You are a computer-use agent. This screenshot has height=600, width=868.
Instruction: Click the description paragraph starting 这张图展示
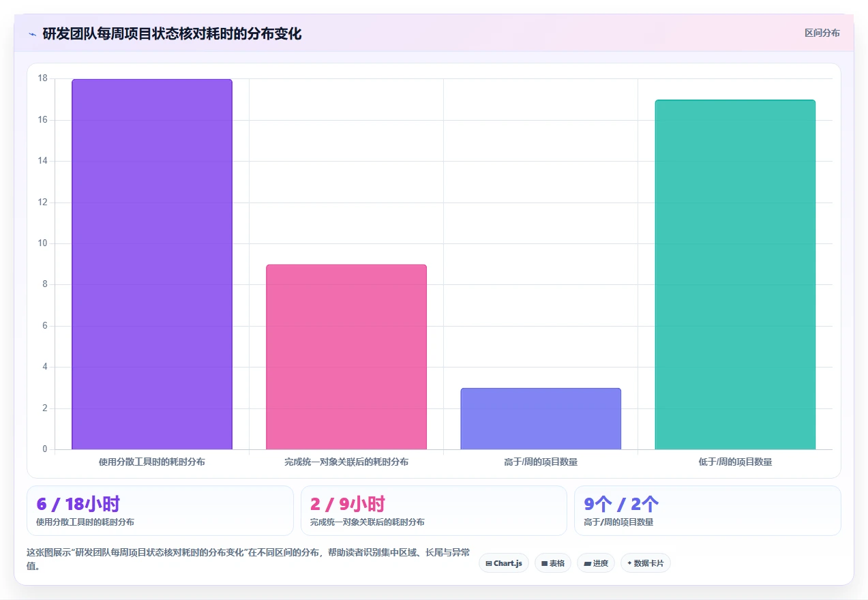coord(248,558)
